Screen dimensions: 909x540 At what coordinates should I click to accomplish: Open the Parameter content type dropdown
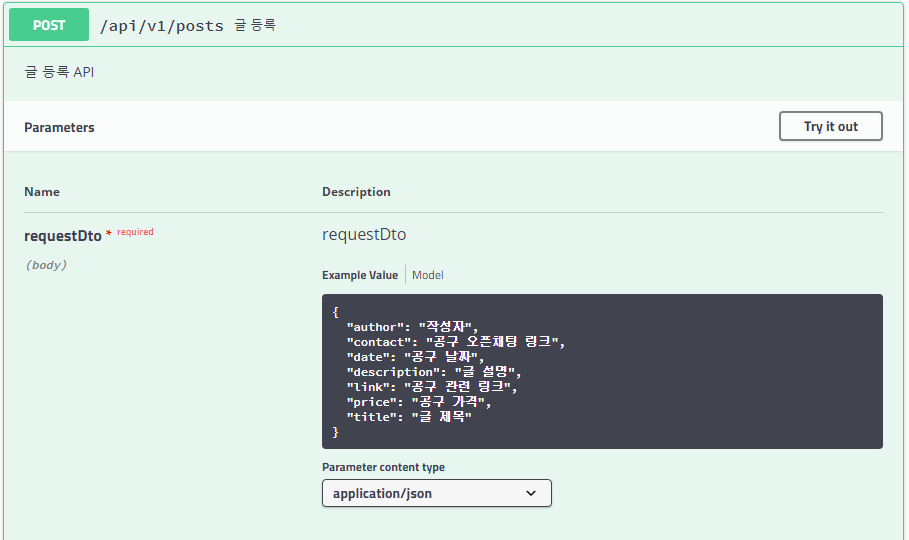[437, 493]
